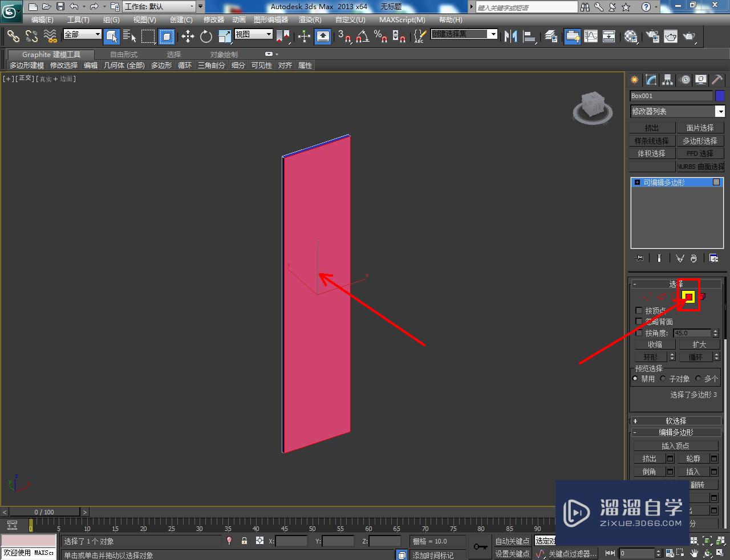Expand 可编辑多边形 in modifier stack
The width and height of the screenshot is (730, 560).
(x=637, y=182)
